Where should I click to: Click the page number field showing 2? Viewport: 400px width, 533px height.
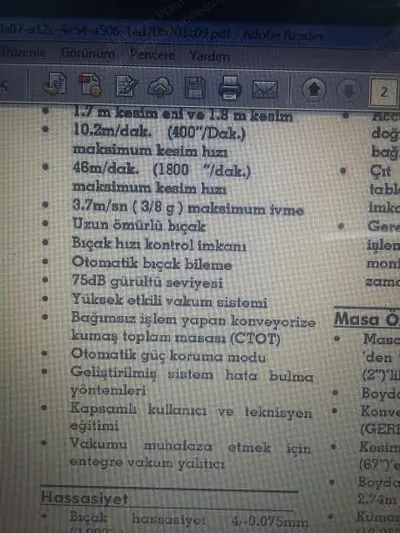click(x=383, y=92)
